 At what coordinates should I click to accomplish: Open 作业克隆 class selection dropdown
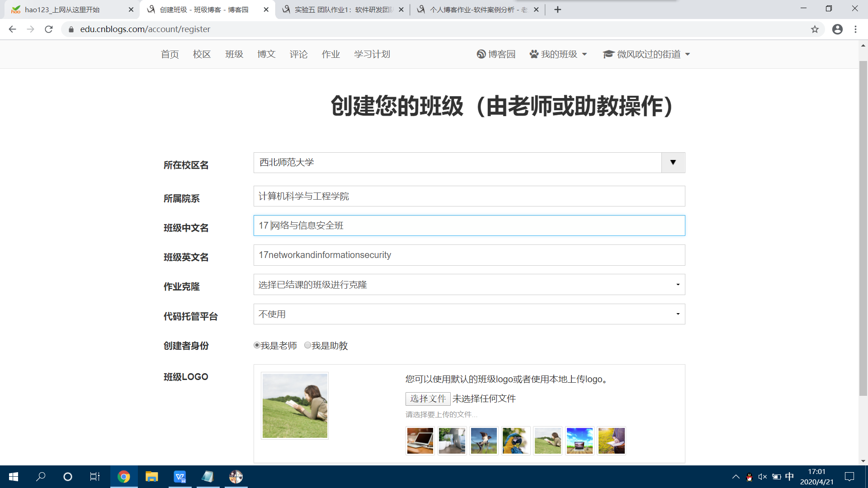coord(469,285)
